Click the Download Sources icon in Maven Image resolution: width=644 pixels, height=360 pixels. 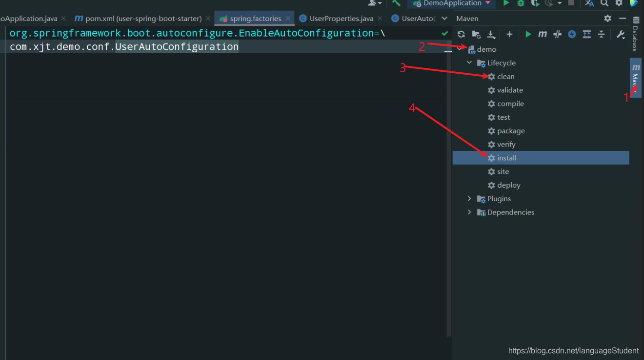(491, 34)
